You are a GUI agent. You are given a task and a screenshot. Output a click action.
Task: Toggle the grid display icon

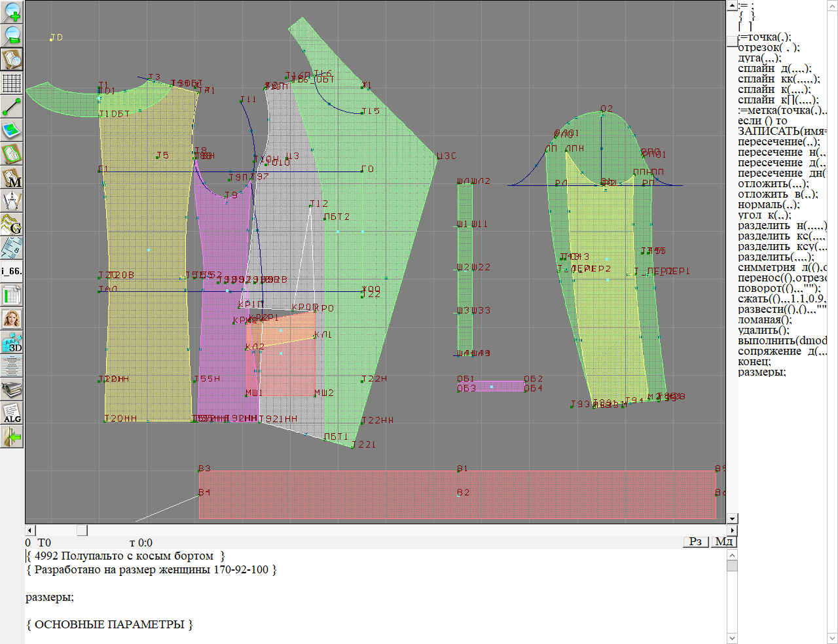pos(12,83)
